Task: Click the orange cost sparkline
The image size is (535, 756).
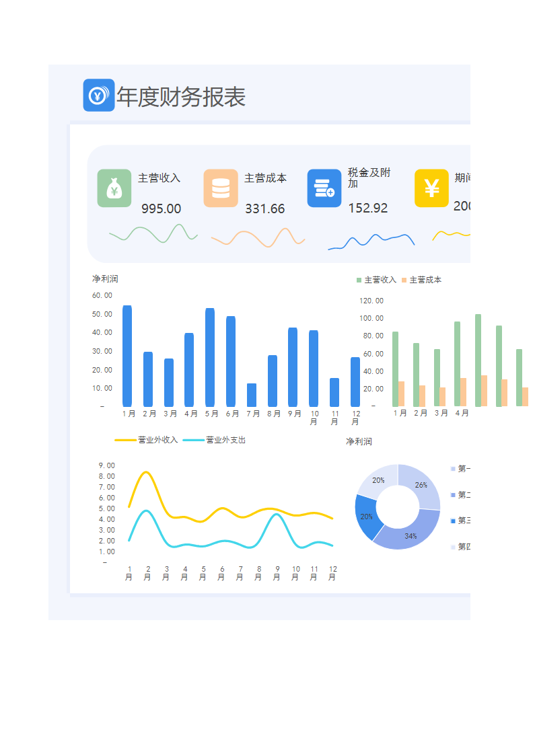Action: click(x=258, y=237)
